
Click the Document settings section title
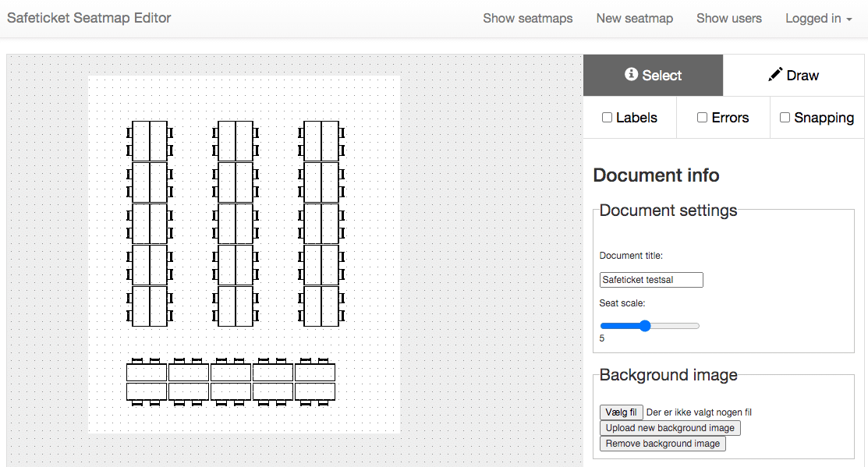click(668, 211)
